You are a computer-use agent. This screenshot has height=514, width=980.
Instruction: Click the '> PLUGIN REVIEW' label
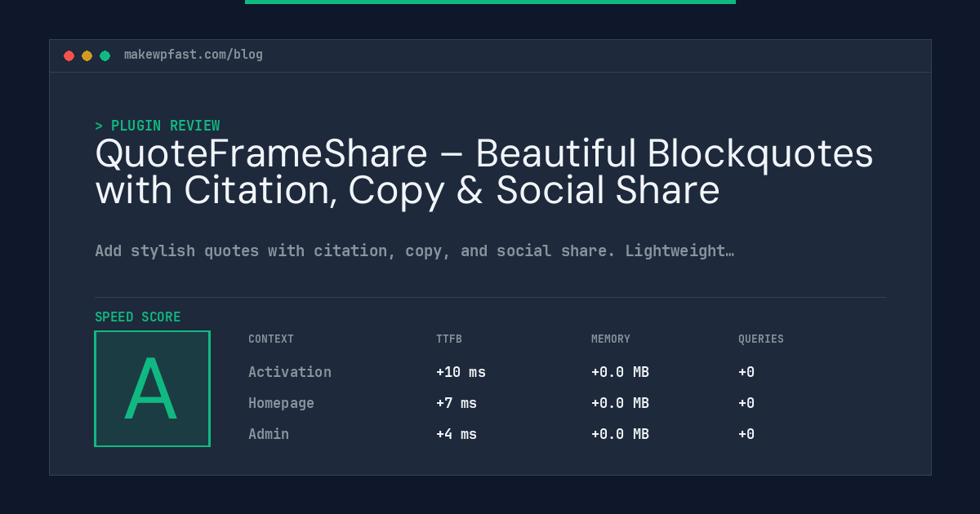[x=158, y=126]
